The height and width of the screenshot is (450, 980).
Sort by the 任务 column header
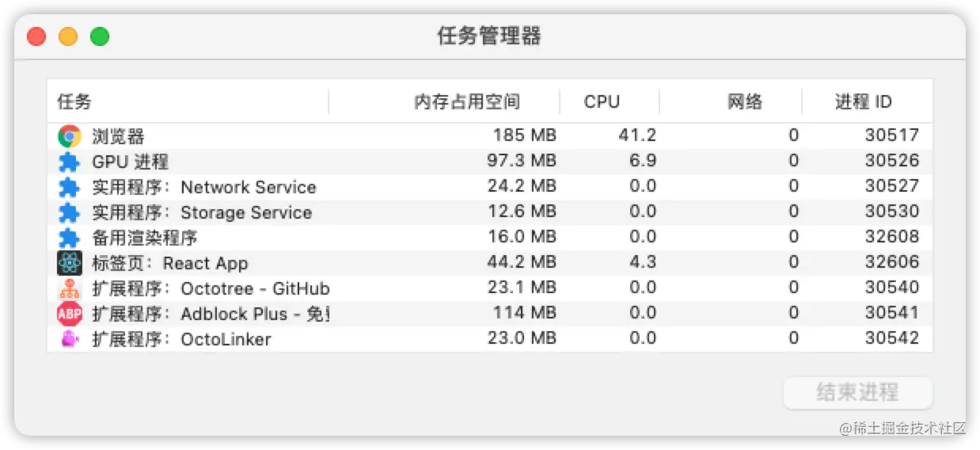(74, 101)
